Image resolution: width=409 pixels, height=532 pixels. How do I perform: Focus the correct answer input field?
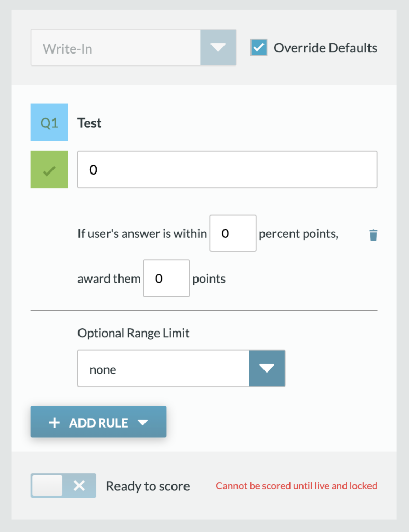pyautogui.click(x=227, y=169)
